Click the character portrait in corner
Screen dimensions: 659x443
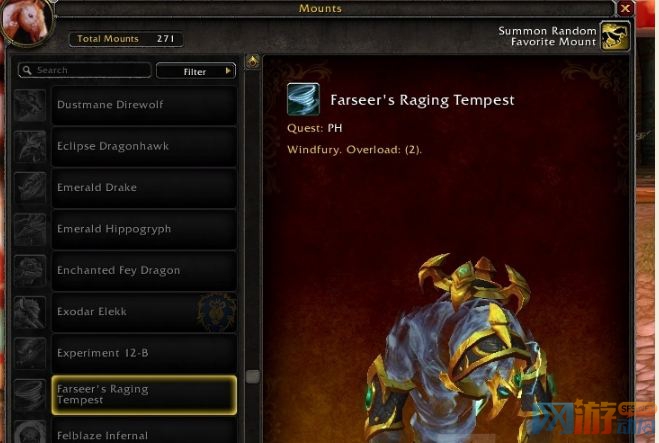click(26, 20)
